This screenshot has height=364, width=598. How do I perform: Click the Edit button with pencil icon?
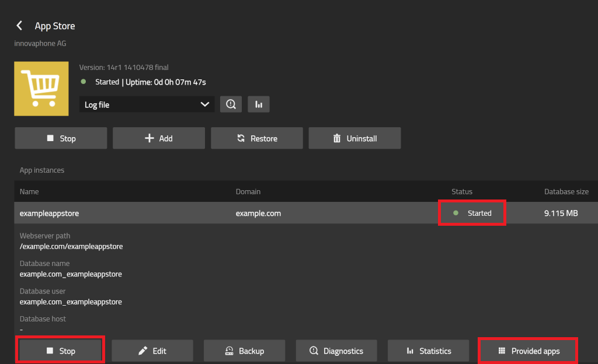pyautogui.click(x=152, y=351)
